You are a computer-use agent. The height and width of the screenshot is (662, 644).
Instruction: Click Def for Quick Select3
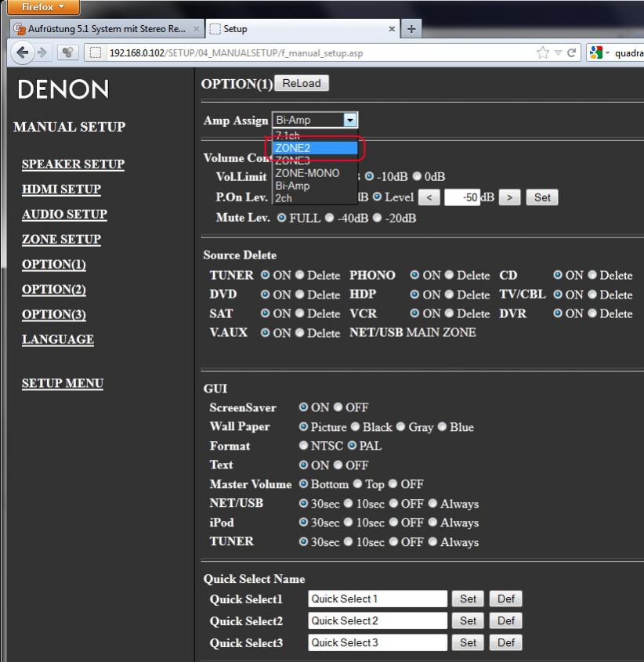tap(506, 642)
